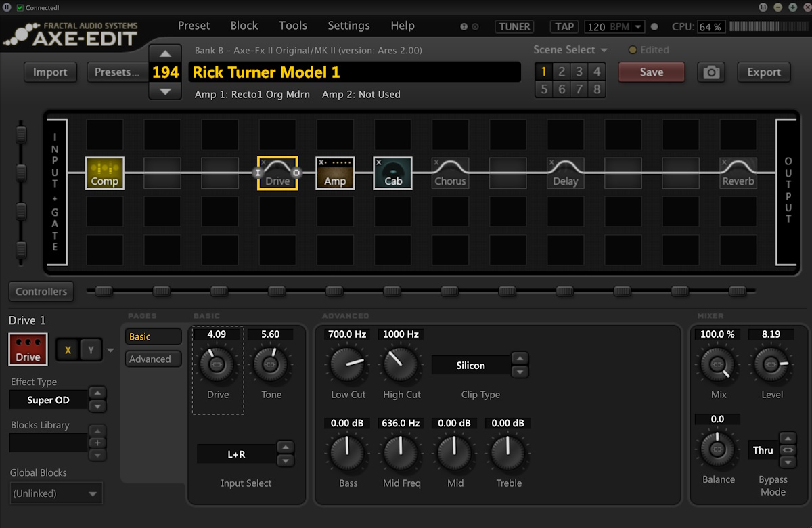Select scene 4
Viewport: 812px width, 528px height.
tap(597, 72)
